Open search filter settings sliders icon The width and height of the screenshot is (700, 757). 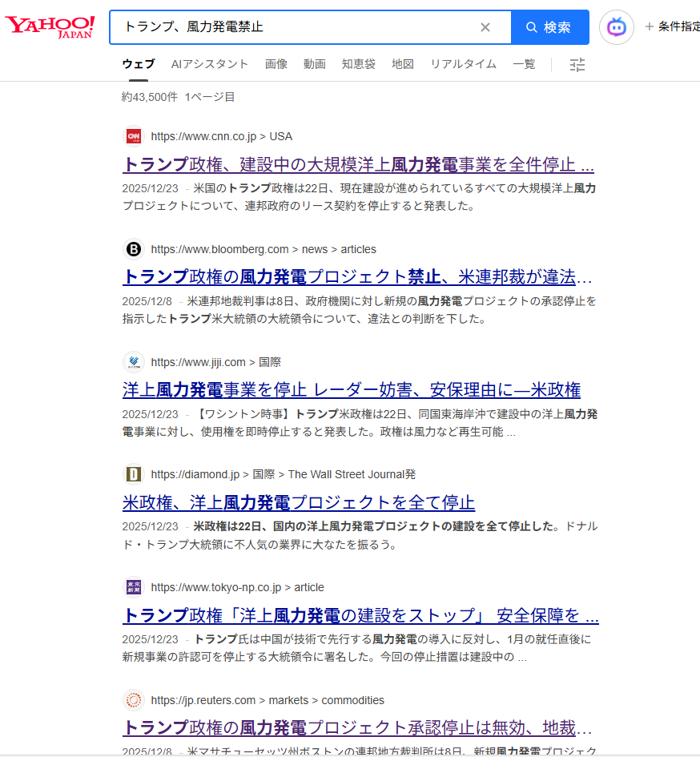[x=577, y=65]
